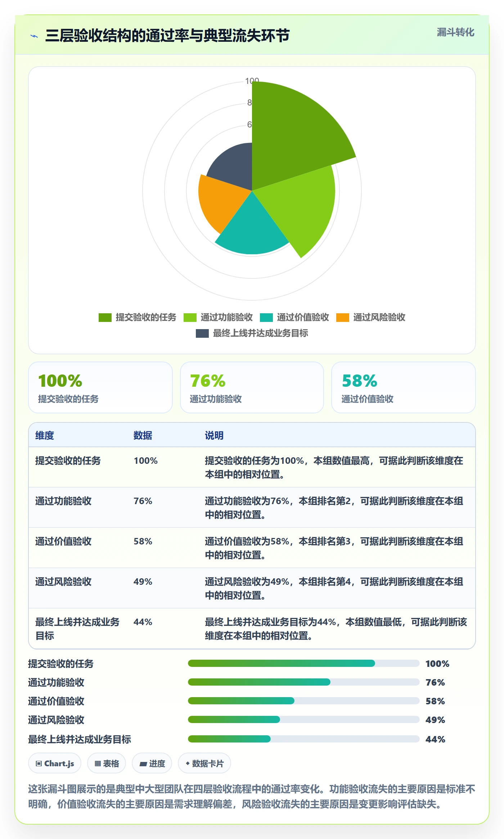The width and height of the screenshot is (504, 839).
Task: Select the 数据卡片 tag chip
Action: (x=204, y=763)
